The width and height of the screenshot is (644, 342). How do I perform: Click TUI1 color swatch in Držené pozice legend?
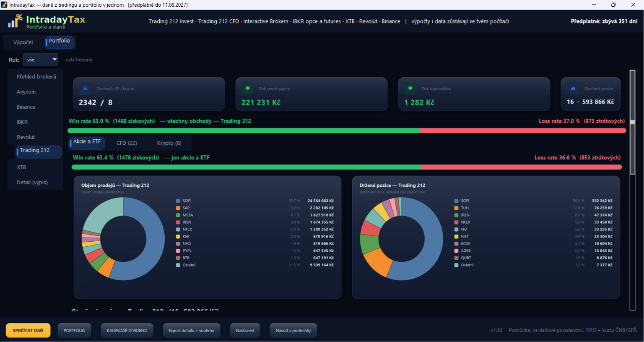[457, 208]
